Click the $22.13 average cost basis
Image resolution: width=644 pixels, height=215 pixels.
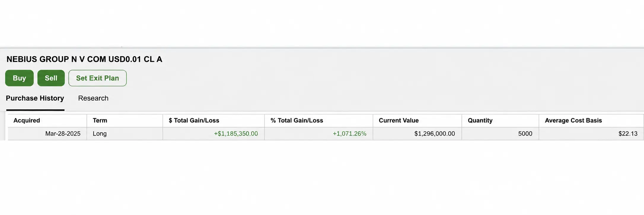628,134
